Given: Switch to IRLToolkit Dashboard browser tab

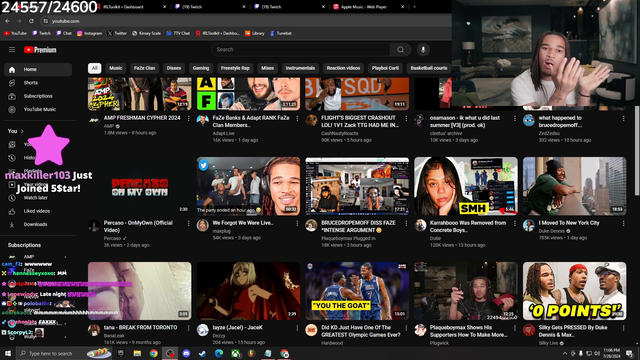Looking at the screenshot, I should (131, 7).
